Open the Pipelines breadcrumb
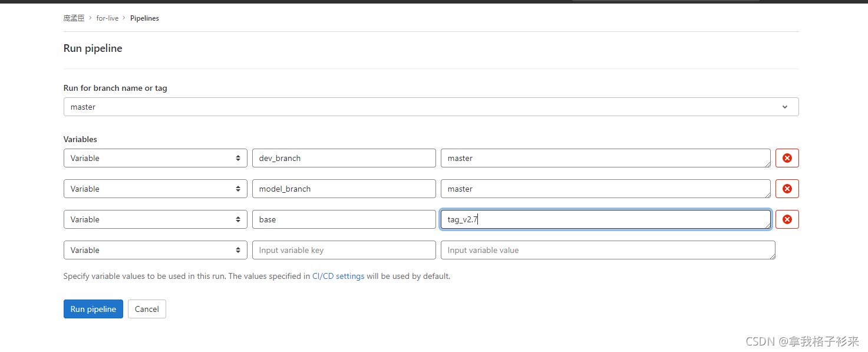 tap(144, 18)
